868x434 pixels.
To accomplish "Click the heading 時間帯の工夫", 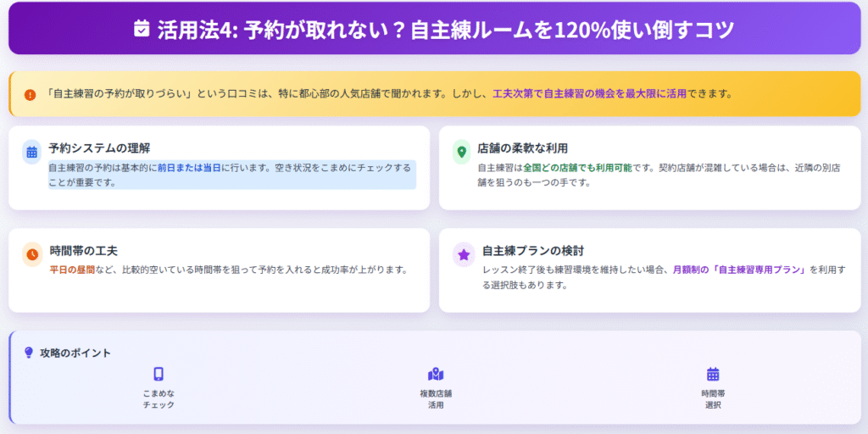I will click(84, 250).
